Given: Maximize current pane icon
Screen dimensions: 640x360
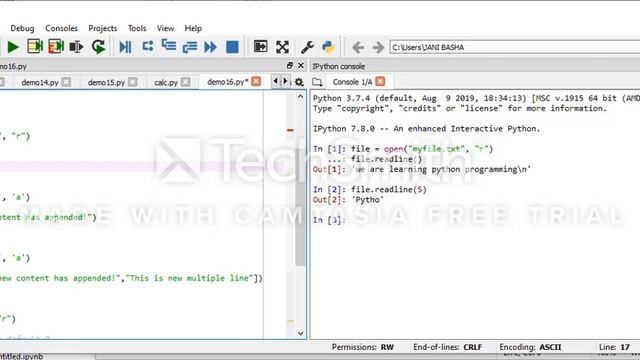Looking at the screenshot, I should click(x=260, y=47).
